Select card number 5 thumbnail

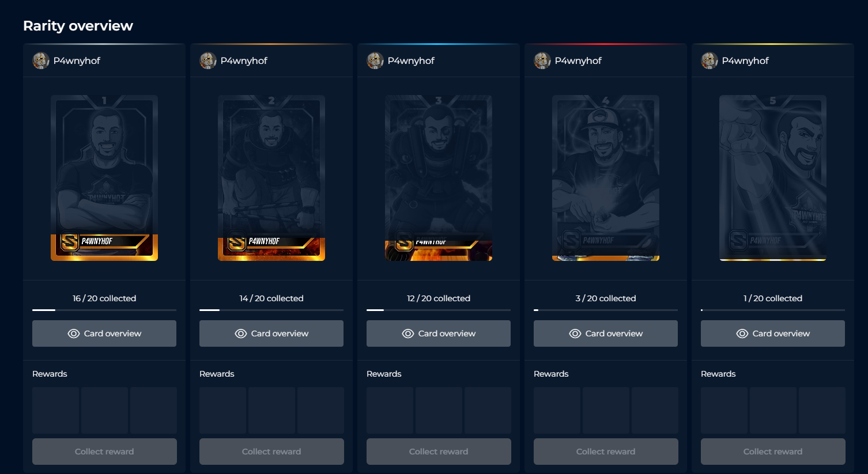click(x=773, y=178)
